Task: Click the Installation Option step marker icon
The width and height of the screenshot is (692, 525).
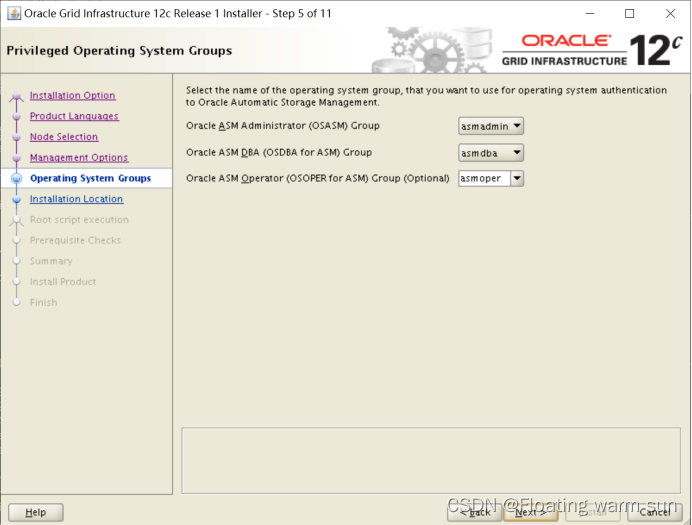Action: (x=17, y=96)
